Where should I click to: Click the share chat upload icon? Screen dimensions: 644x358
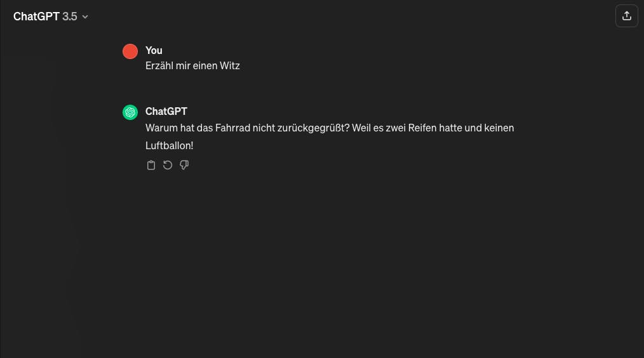(x=626, y=16)
